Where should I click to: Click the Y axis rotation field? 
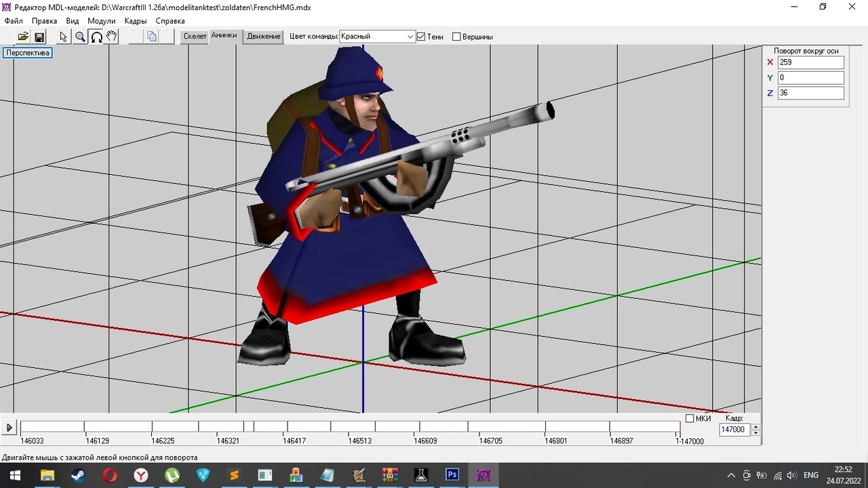coord(810,78)
